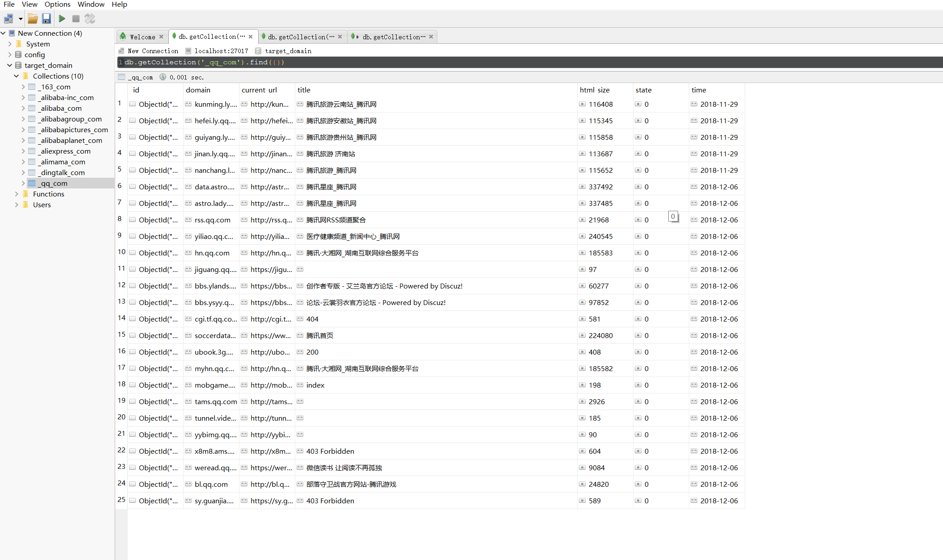Click the html size column header
This screenshot has height=560, width=943.
[594, 90]
